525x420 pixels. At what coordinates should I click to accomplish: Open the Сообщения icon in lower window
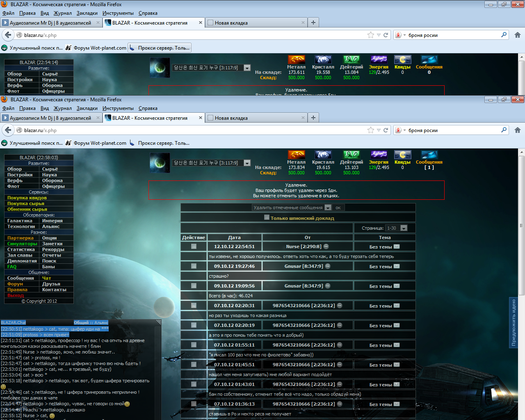coord(429,155)
